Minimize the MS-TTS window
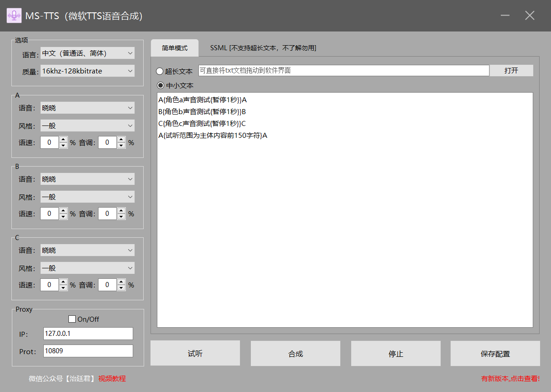The image size is (551, 392). 505,16
